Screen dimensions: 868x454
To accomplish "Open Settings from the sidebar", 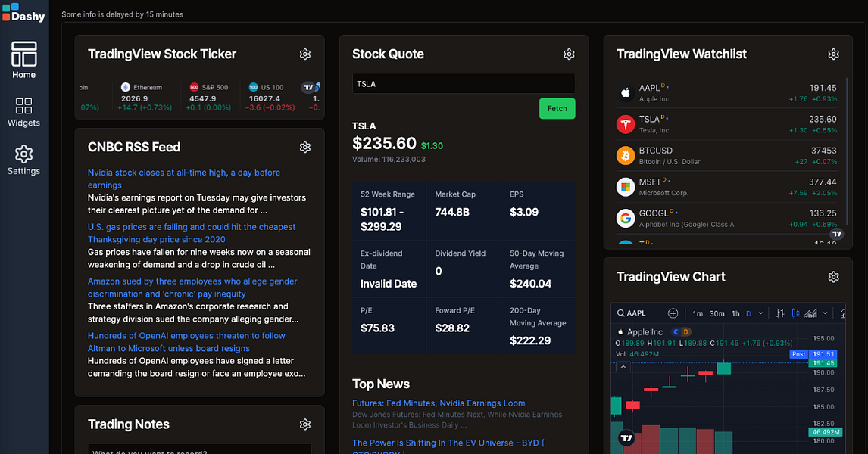I will click(23, 160).
